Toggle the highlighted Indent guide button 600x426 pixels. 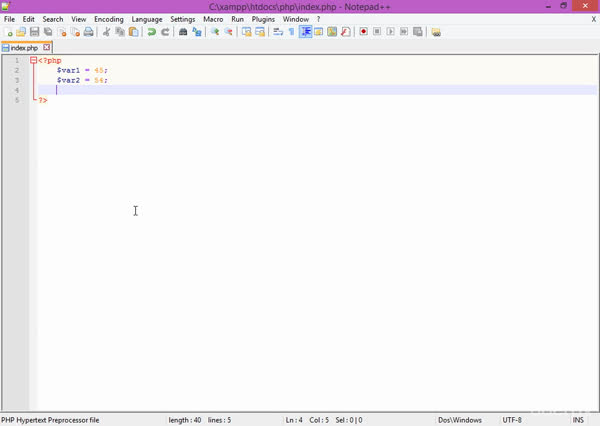click(x=306, y=32)
